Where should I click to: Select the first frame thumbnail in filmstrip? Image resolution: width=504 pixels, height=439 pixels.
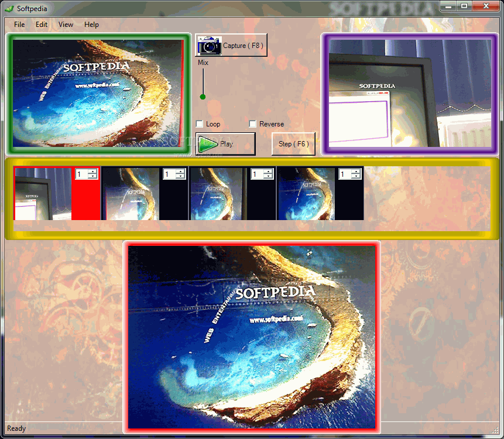click(43, 194)
